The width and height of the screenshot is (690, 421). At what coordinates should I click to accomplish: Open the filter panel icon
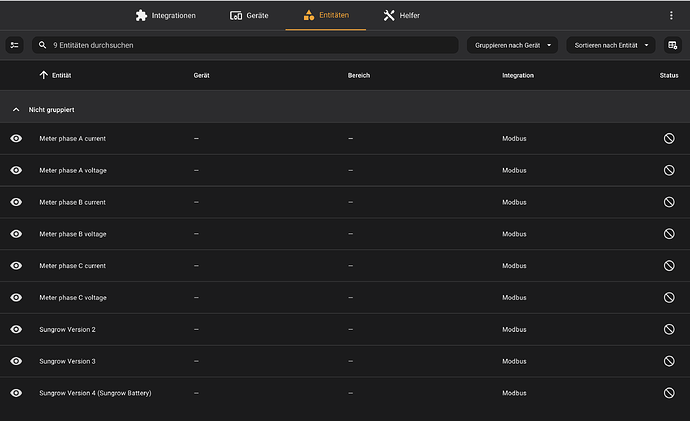click(x=15, y=45)
